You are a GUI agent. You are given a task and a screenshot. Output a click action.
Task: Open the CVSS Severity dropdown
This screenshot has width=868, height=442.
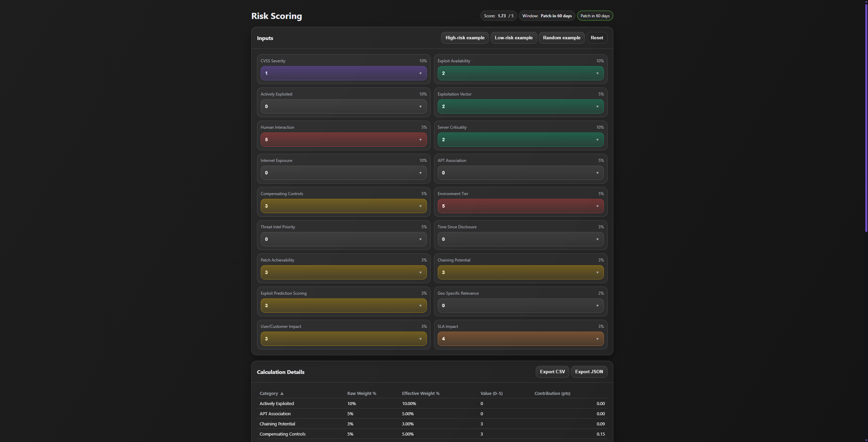click(x=343, y=73)
